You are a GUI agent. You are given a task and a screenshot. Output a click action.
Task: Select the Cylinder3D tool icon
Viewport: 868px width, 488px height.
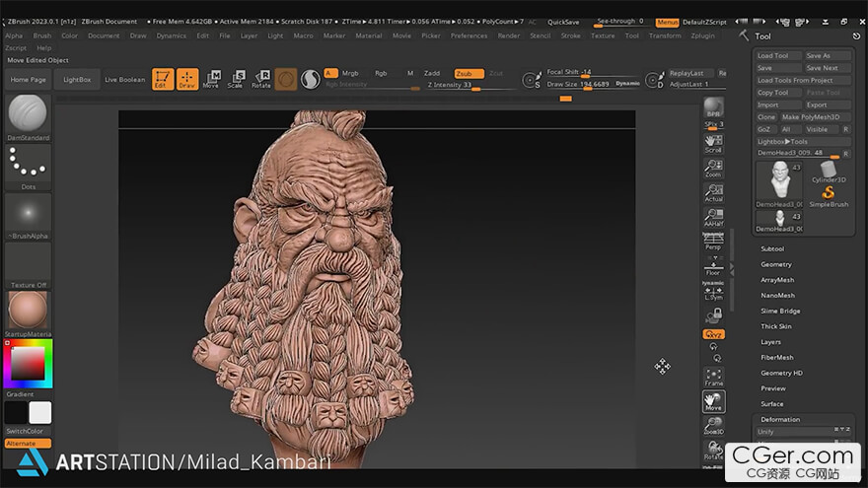point(829,172)
